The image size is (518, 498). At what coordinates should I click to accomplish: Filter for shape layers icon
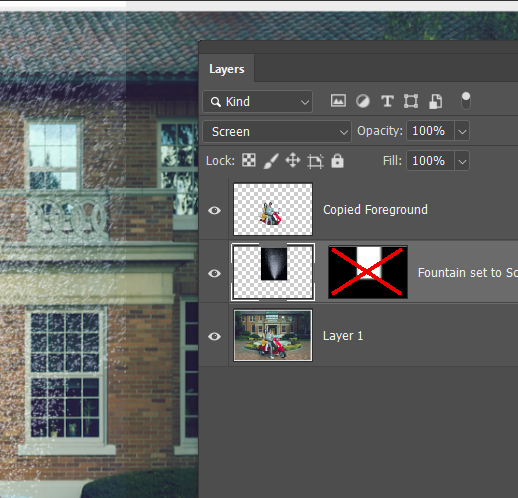click(411, 101)
